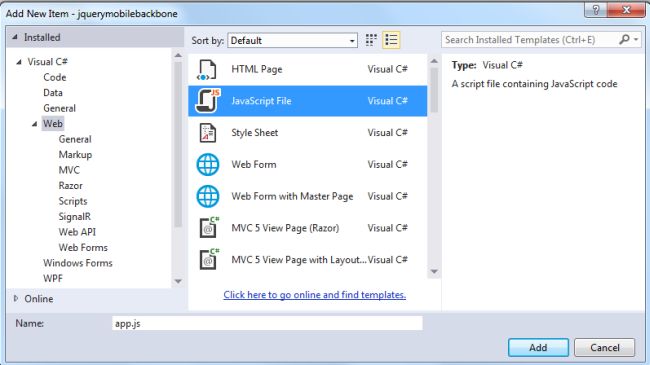Click the Cancel button
The height and width of the screenshot is (365, 650).
(604, 347)
